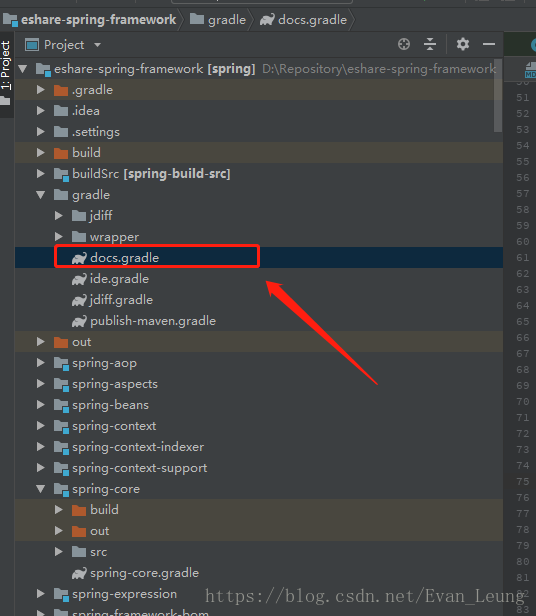The width and height of the screenshot is (536, 616).
Task: Select the wrapper folder label
Action: (x=114, y=237)
